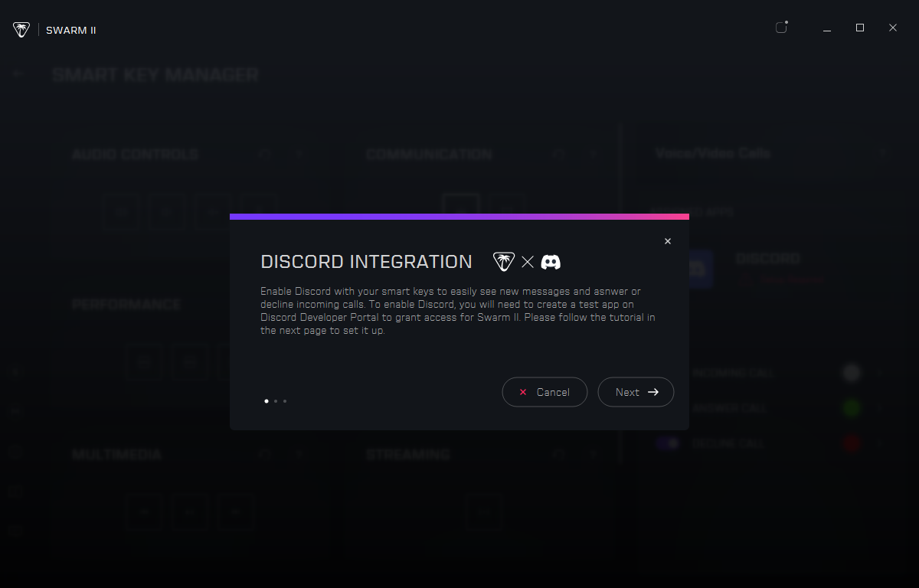Select the first pagination dot
This screenshot has width=919, height=588.
pos(267,400)
